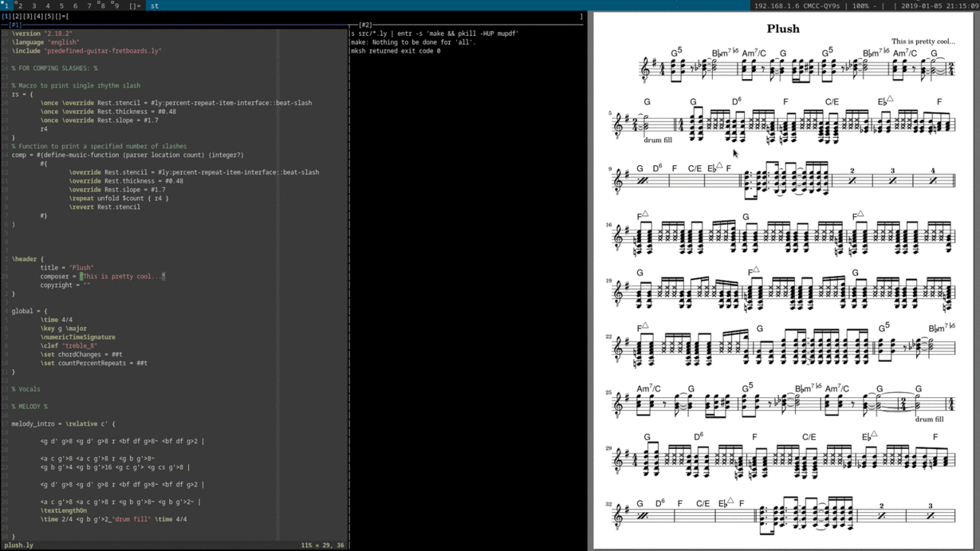Select tmux window [4] in terminal
The width and height of the screenshot is (980, 551).
tap(39, 16)
